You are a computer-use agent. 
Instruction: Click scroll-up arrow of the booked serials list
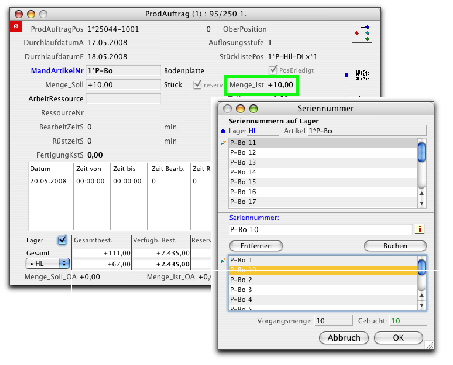(422, 295)
